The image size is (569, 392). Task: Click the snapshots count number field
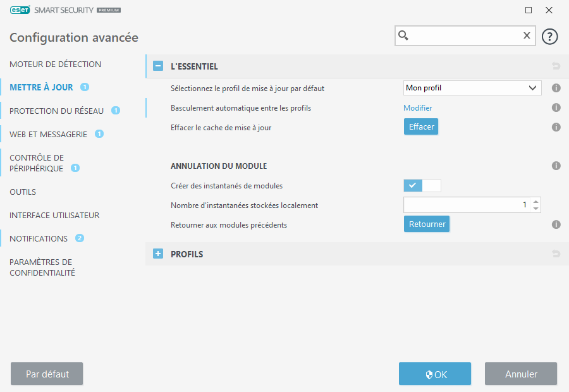click(x=467, y=205)
